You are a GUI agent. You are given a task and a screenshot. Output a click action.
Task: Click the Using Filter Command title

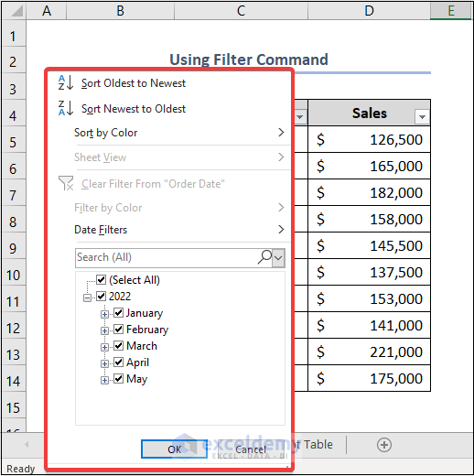(249, 59)
